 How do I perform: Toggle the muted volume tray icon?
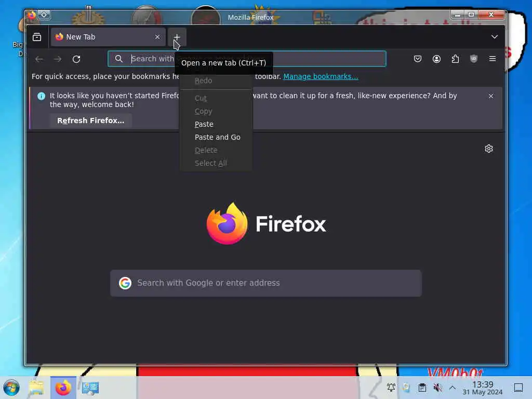(x=437, y=387)
